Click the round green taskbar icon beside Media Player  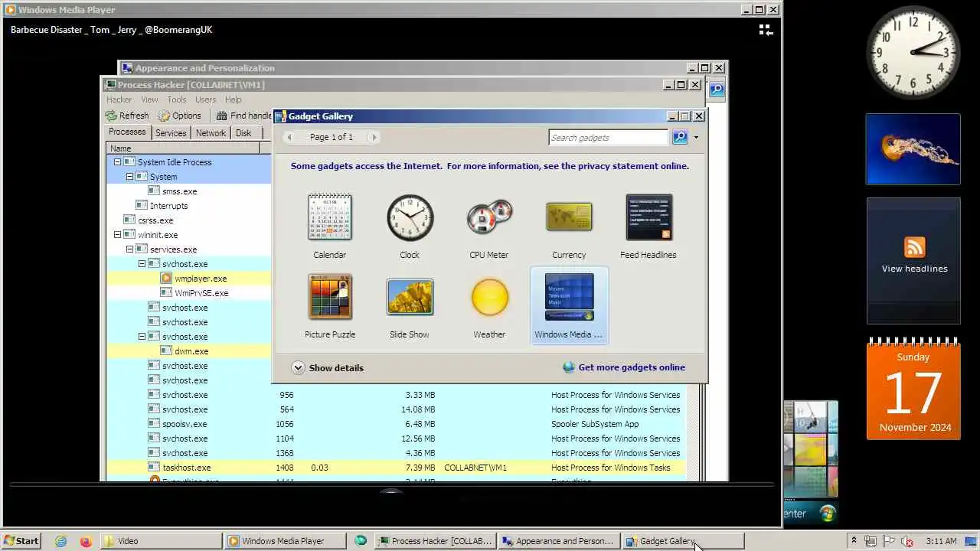(x=360, y=541)
